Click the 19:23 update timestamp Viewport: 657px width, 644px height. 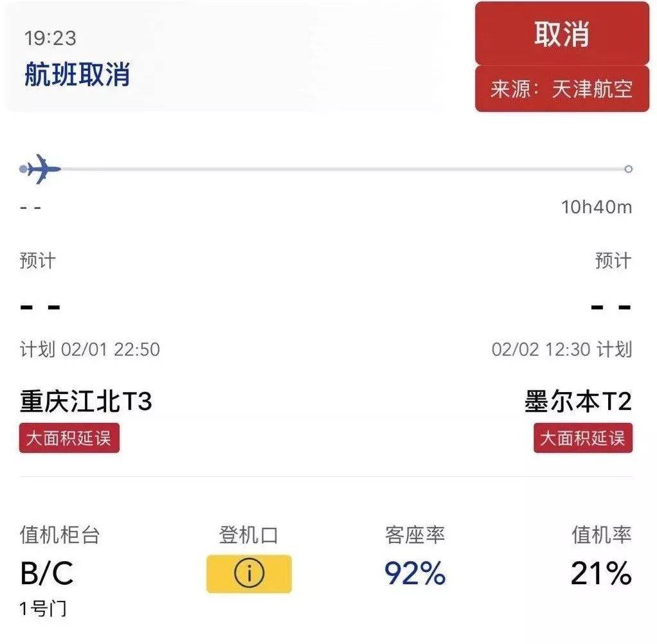tap(50, 38)
